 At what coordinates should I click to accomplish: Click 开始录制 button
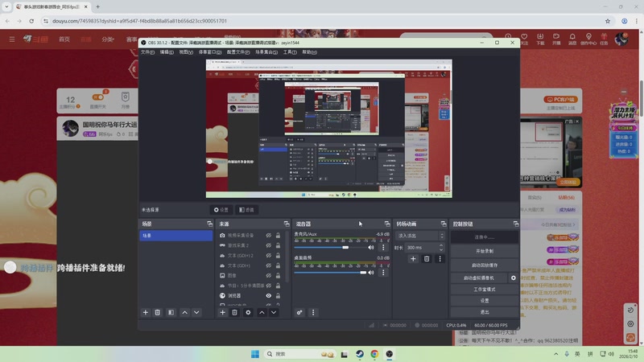pos(485,251)
